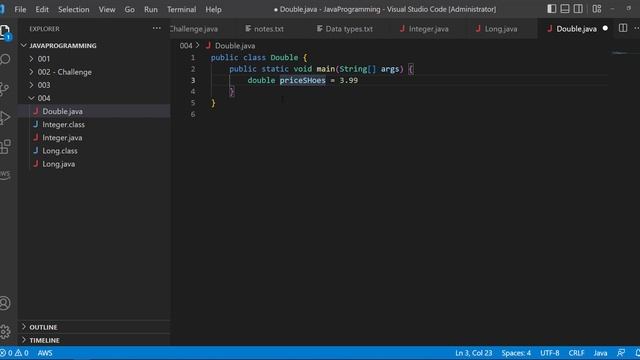The height and width of the screenshot is (360, 640).
Task: Open Explorer views and more actions menu
Action: pyautogui.click(x=157, y=28)
